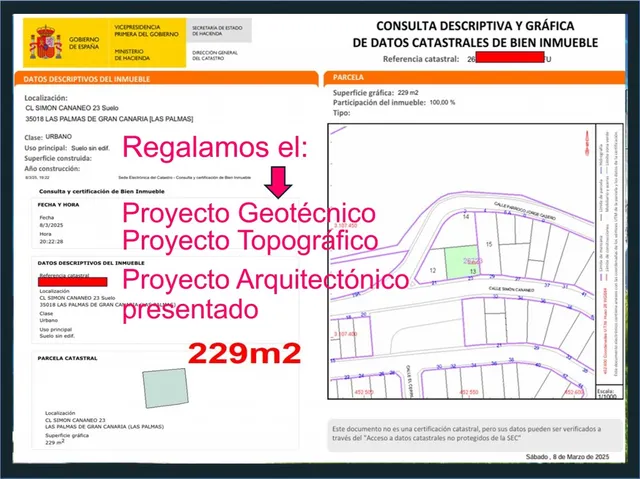Click the 'URBANO' class value

coord(59,136)
